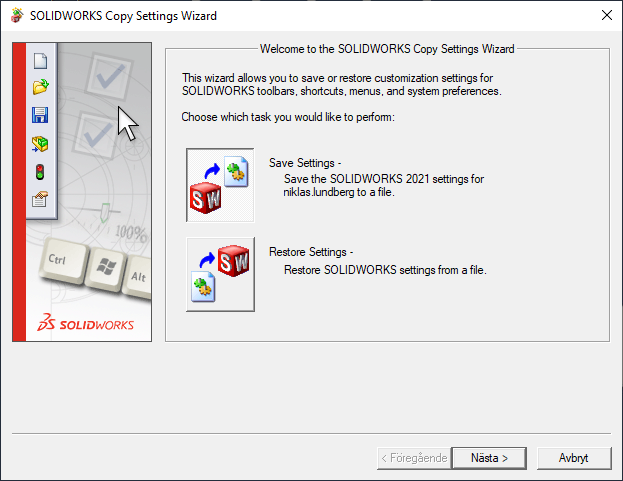
Task: Click the clipboard notepad icon in banner
Action: click(40, 199)
